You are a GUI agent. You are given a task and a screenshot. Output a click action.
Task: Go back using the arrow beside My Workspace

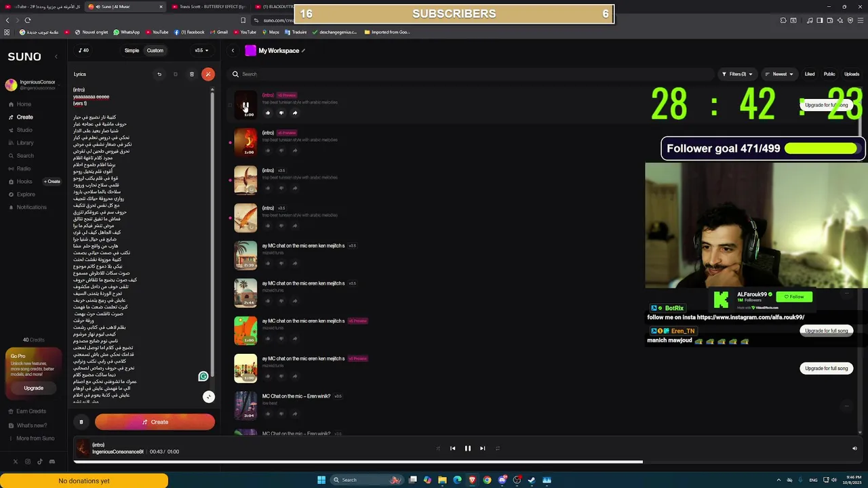click(x=233, y=51)
